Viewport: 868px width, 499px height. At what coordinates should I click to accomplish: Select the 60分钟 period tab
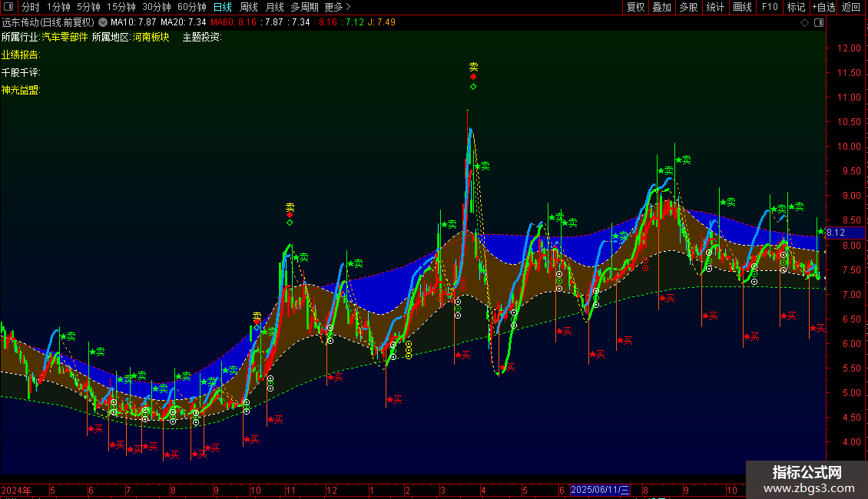(192, 7)
